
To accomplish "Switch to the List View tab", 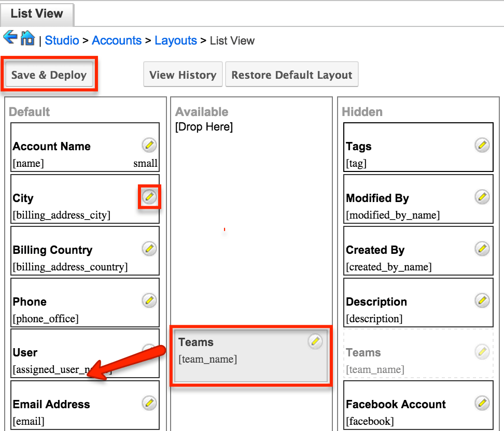I will pos(37,14).
